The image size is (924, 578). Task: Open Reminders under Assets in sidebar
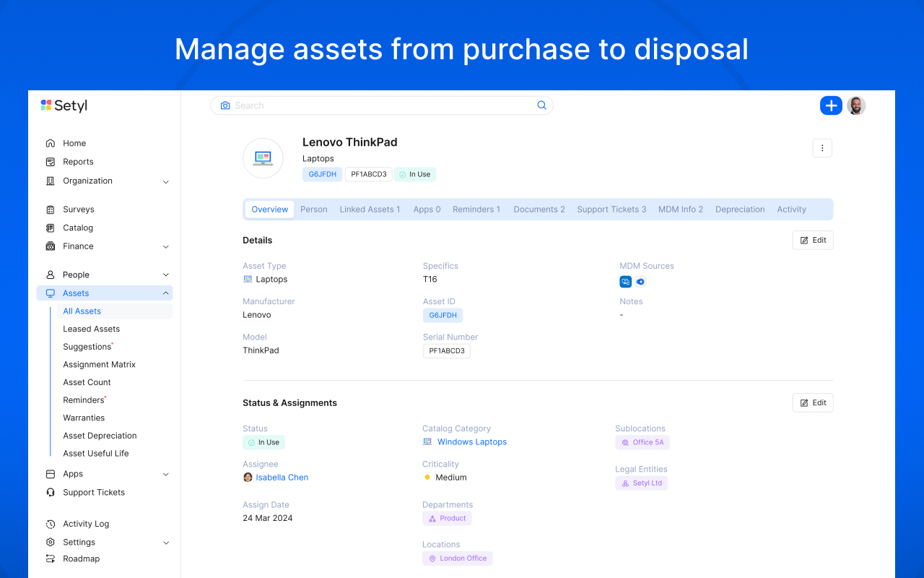(x=84, y=400)
